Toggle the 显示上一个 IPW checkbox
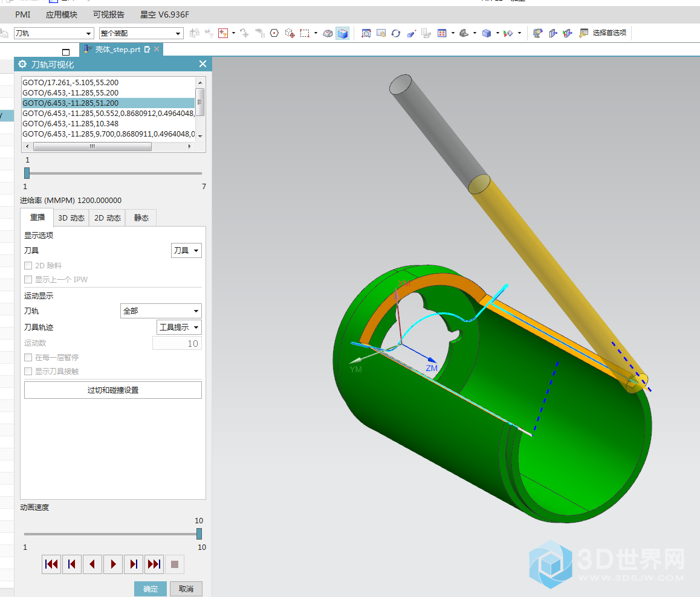This screenshot has width=700, height=597. click(x=28, y=279)
